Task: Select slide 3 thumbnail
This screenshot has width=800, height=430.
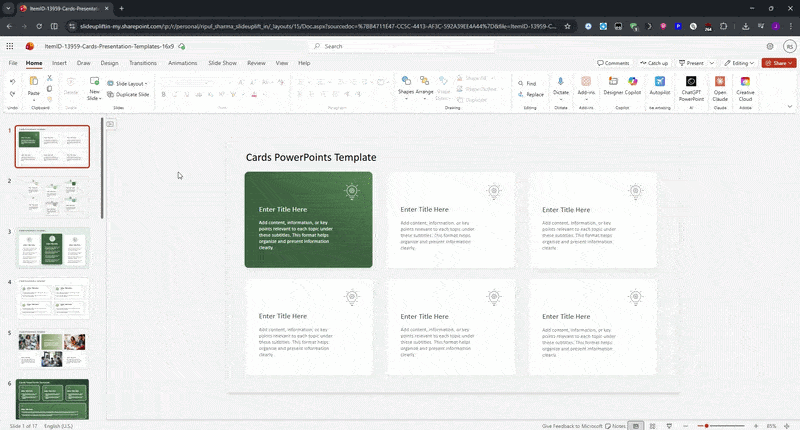Action: pos(53,248)
